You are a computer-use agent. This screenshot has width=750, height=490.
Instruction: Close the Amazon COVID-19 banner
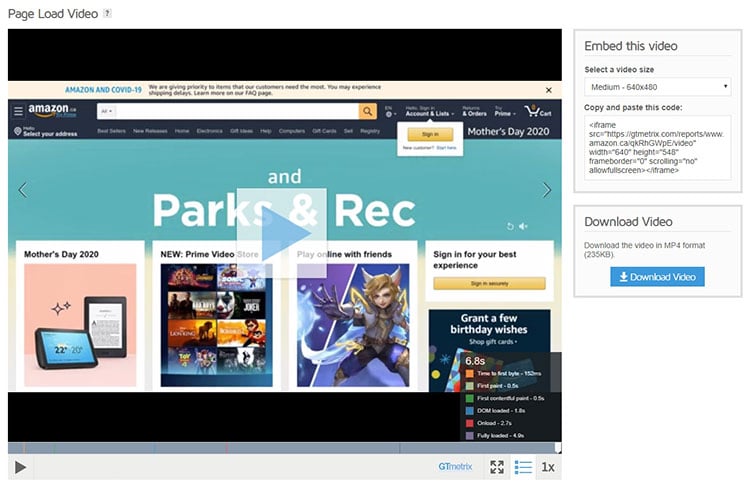click(549, 90)
